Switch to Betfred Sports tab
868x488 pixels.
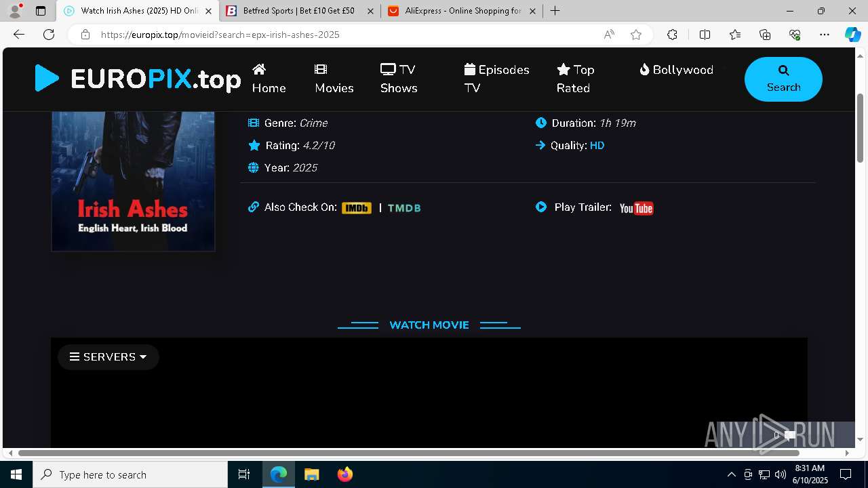[299, 11]
